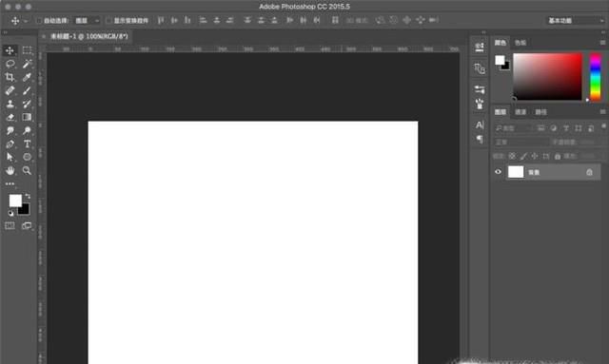Expand the collapsed toolbox double-arrow
This screenshot has width=609, height=364.
tap(6, 32)
